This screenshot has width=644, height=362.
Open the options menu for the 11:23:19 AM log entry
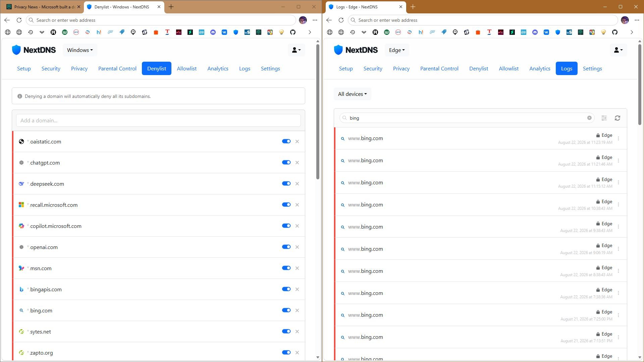[619, 138]
